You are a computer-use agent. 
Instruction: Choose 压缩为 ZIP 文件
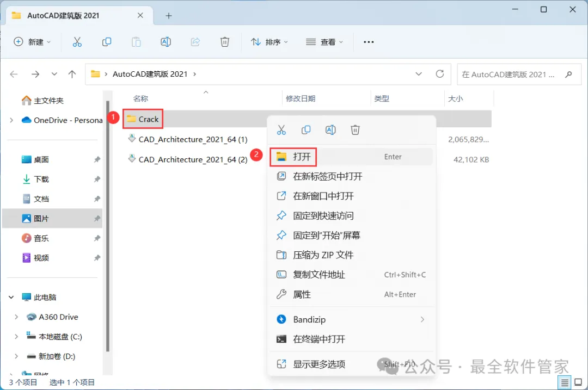[351, 255]
